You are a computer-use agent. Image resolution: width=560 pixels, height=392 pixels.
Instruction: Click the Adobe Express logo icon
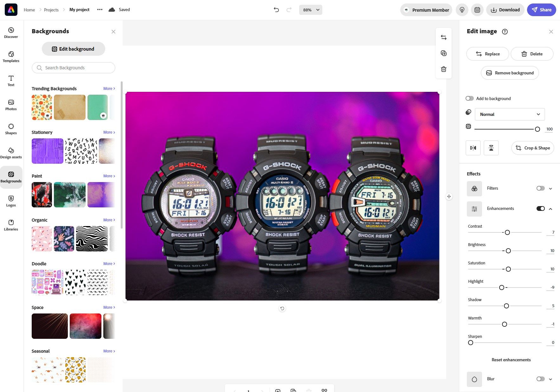[11, 10]
